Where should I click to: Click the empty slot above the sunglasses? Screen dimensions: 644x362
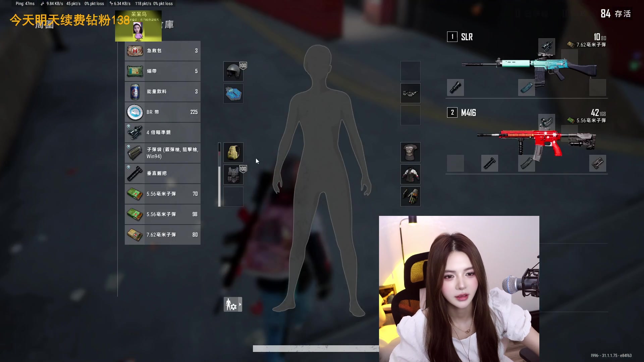click(411, 71)
